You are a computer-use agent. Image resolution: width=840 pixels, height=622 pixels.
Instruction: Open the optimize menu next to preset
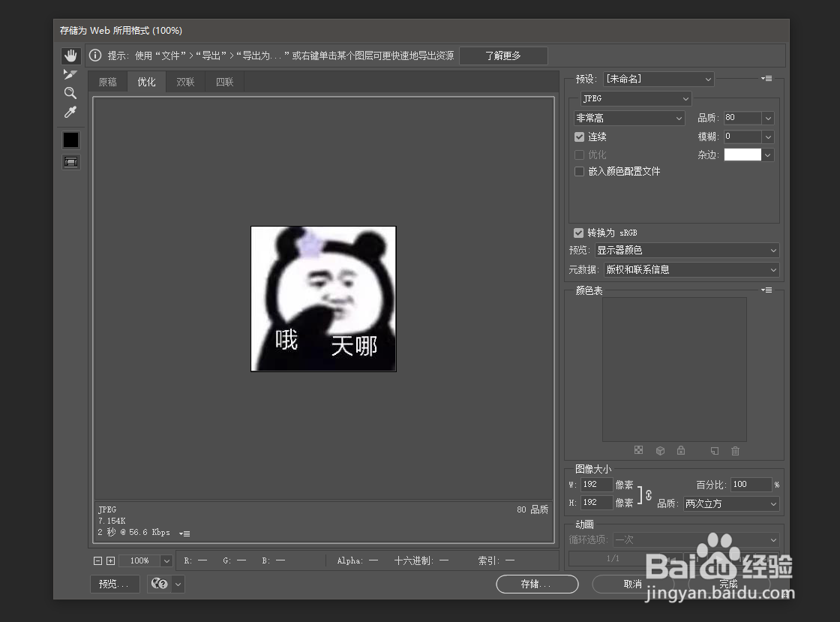[766, 78]
